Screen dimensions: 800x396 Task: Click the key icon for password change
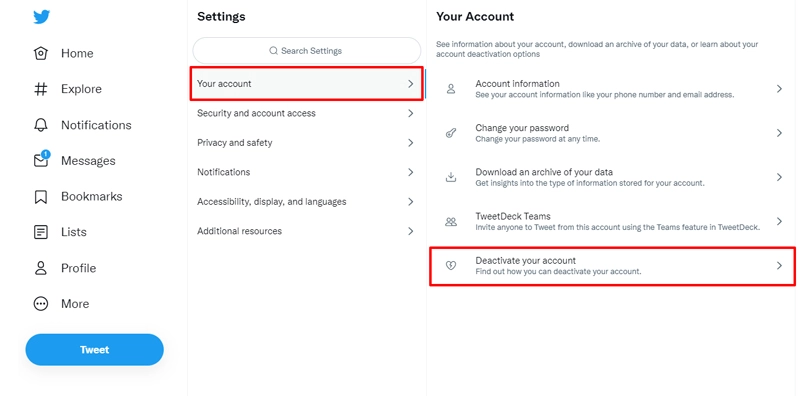[451, 133]
